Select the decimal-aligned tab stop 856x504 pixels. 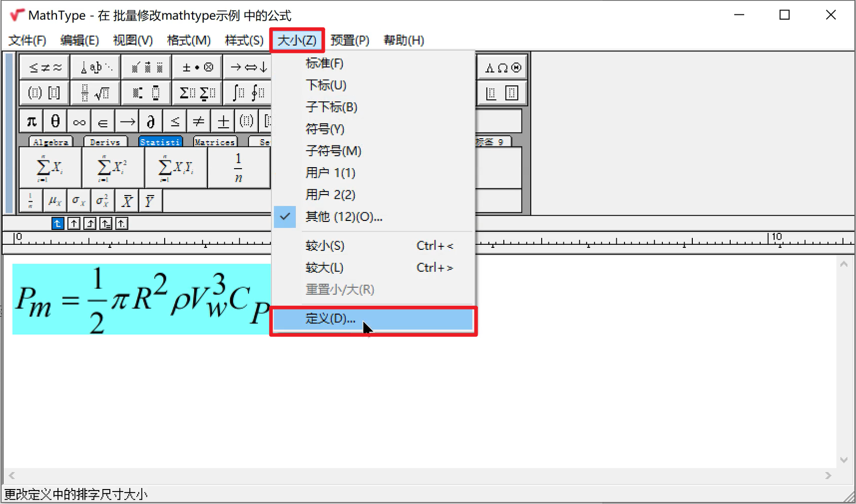(x=122, y=224)
